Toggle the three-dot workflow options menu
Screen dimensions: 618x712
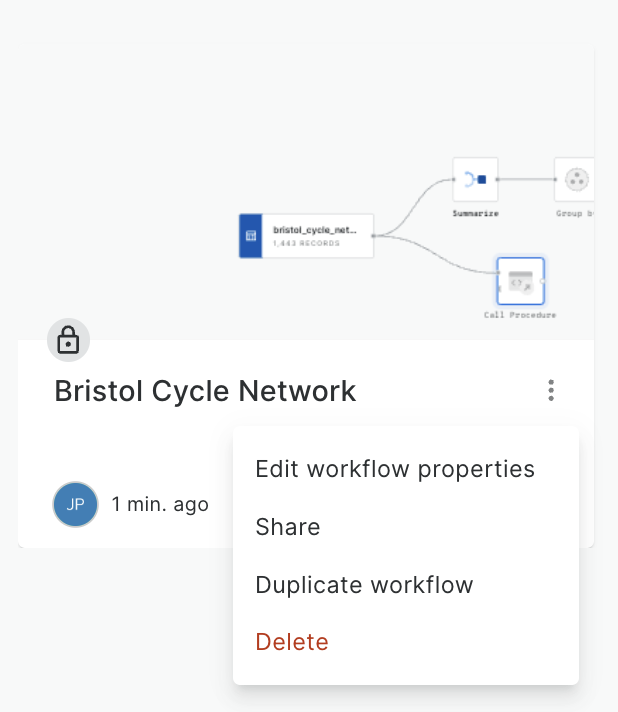(x=551, y=391)
